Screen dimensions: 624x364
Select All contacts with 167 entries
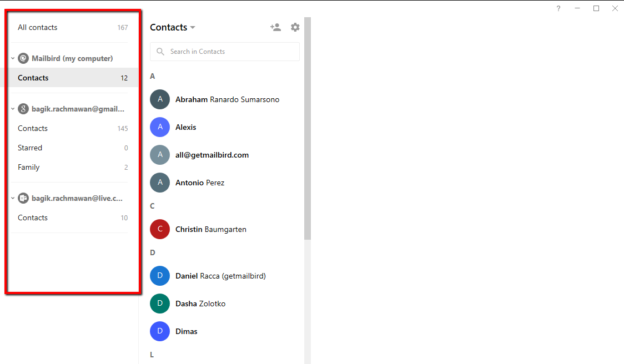[73, 27]
